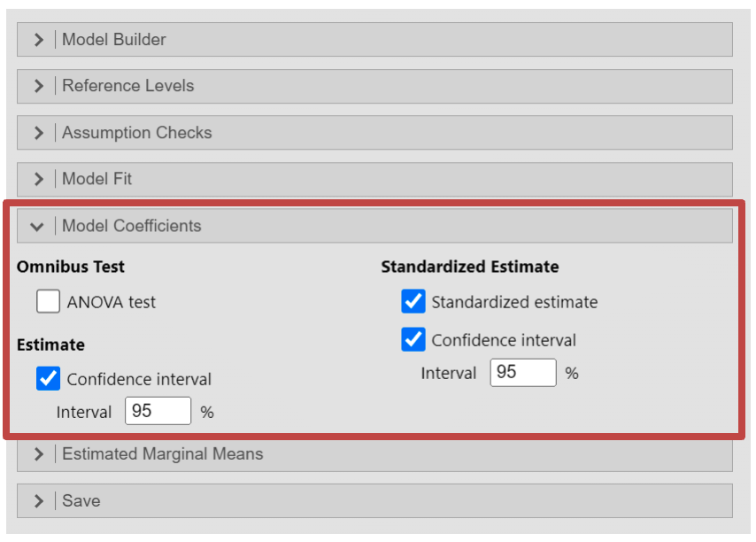Toggle Estimate Confidence interval checkbox
The height and width of the screenshot is (542, 756).
(x=49, y=379)
